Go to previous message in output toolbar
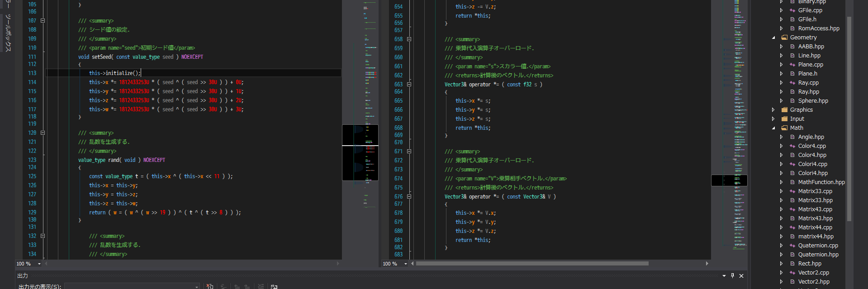The image size is (868, 289). [x=237, y=286]
